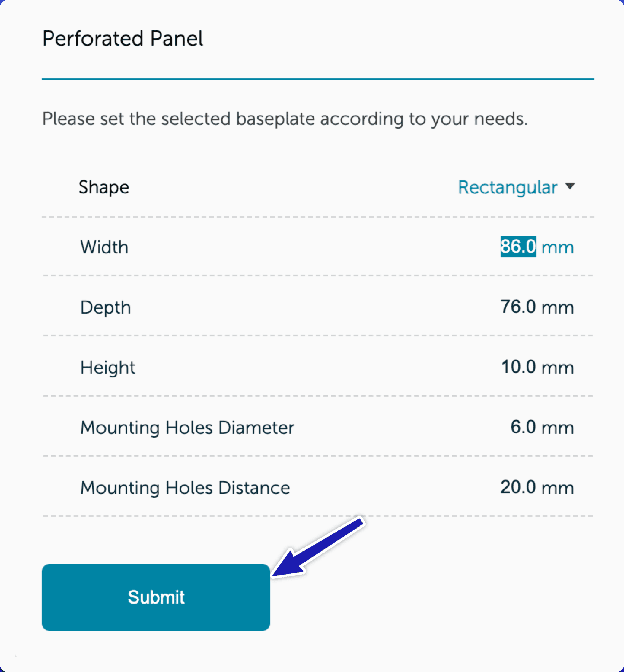Click the arrow beside Rectangular
The image size is (624, 672).
click(x=570, y=186)
